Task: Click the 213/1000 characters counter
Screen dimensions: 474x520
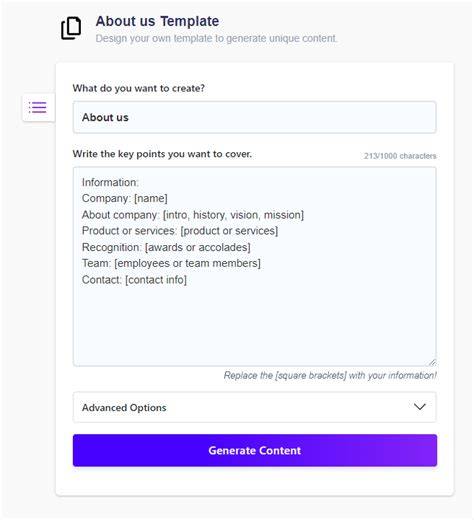Action: pyautogui.click(x=400, y=156)
